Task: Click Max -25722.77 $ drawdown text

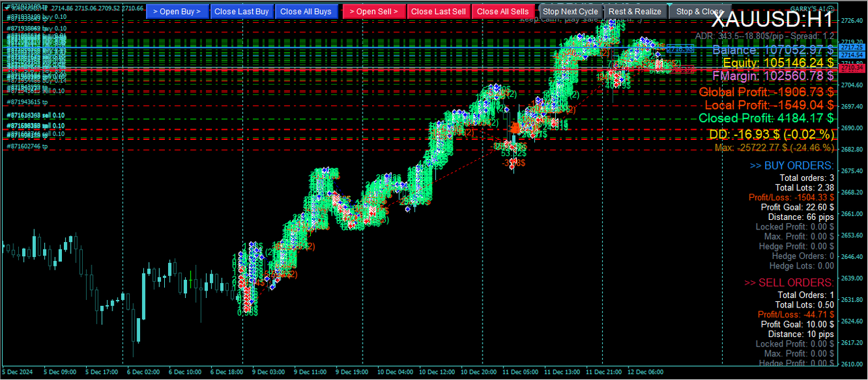Action: pyautogui.click(x=774, y=147)
